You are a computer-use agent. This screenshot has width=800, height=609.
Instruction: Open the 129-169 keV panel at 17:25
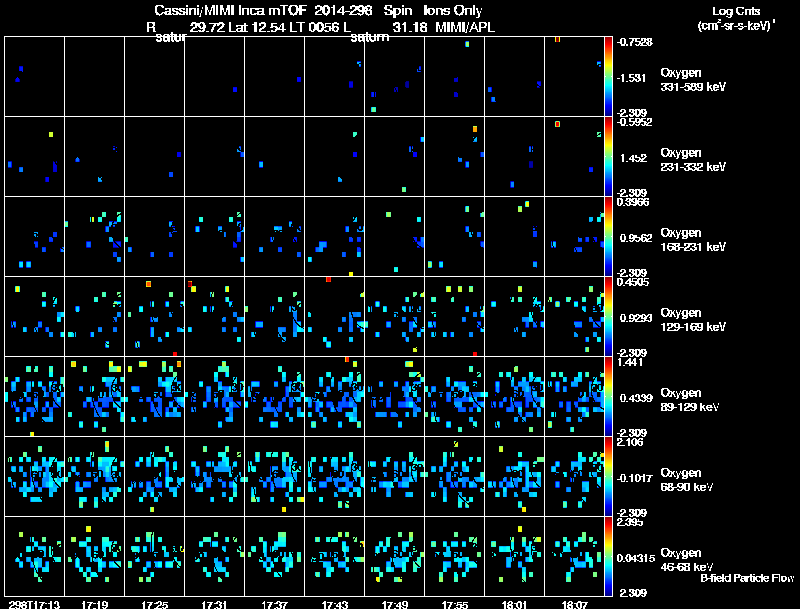pyautogui.click(x=155, y=316)
